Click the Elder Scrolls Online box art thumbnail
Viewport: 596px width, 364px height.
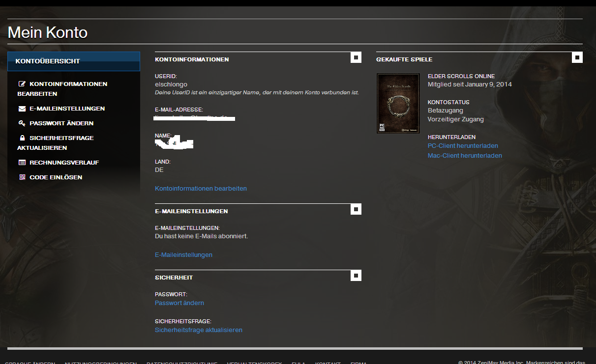point(398,103)
